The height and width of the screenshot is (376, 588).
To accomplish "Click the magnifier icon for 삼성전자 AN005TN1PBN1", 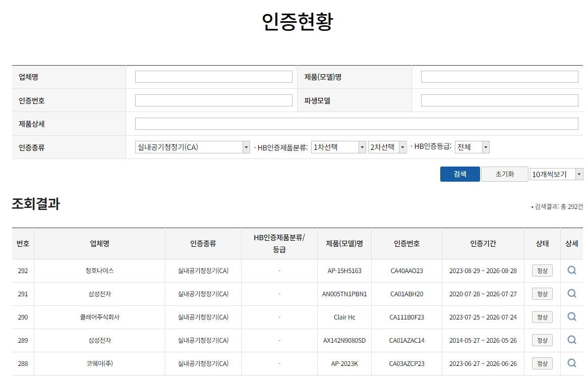I will tap(571, 294).
